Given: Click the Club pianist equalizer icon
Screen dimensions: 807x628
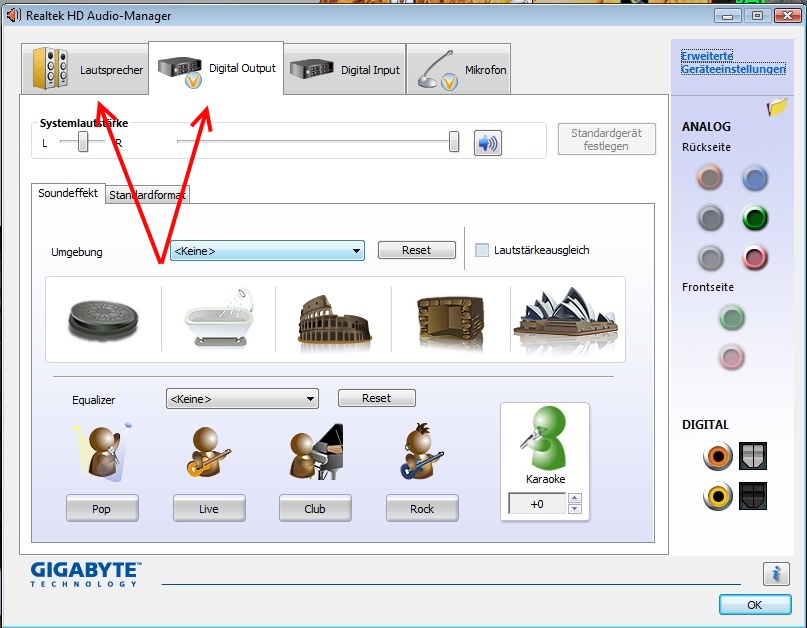Looking at the screenshot, I should 316,451.
